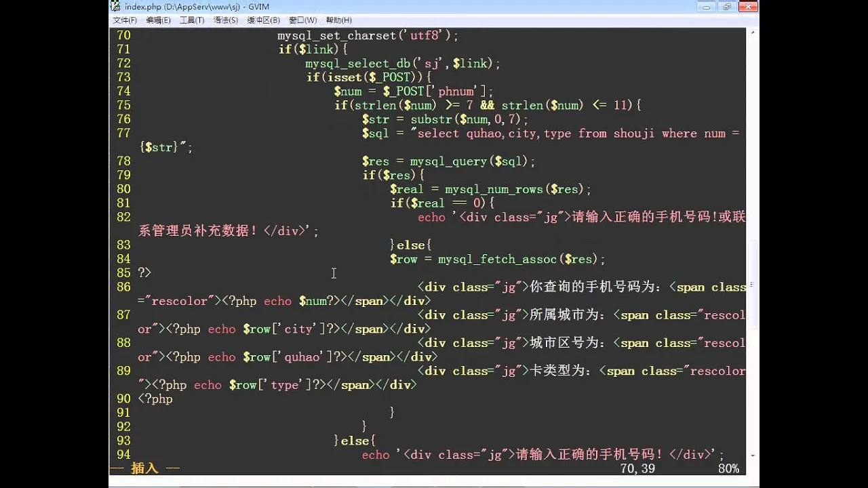Screen dimensions: 868x488
Task: Click $real = mysql_num_rows($res) on line 80
Action: click(490, 189)
